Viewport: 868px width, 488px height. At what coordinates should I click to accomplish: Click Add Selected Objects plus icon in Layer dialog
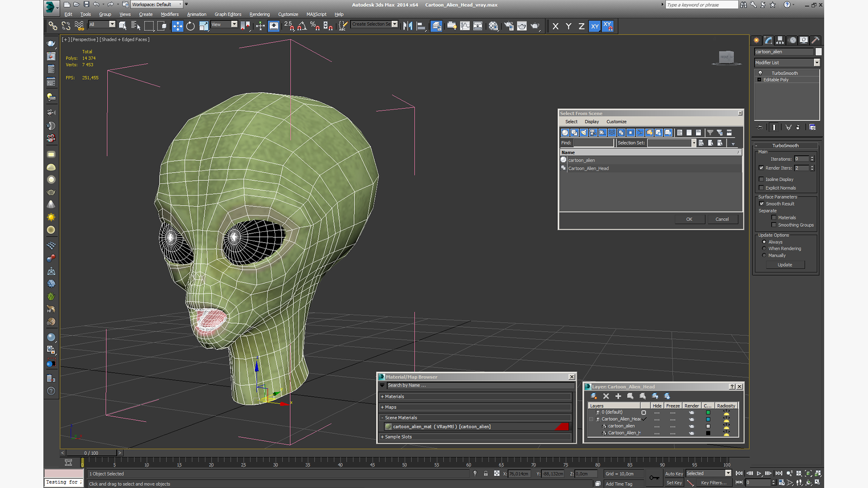coord(618,396)
